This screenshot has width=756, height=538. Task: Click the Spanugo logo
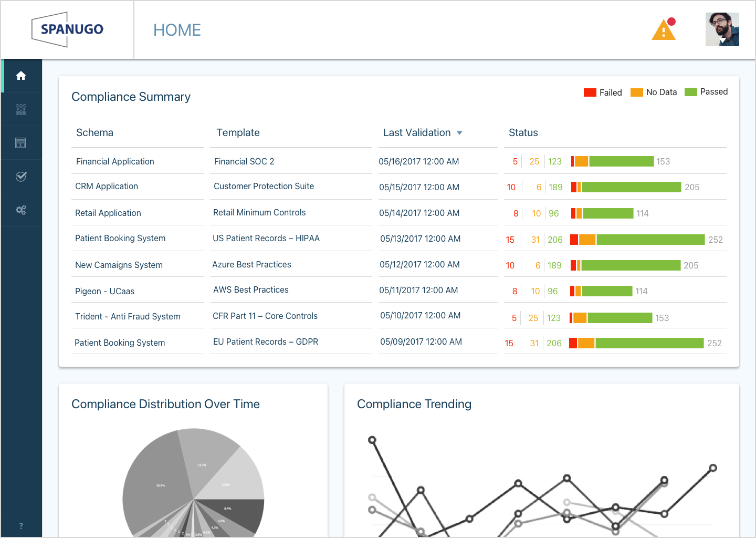[x=67, y=29]
